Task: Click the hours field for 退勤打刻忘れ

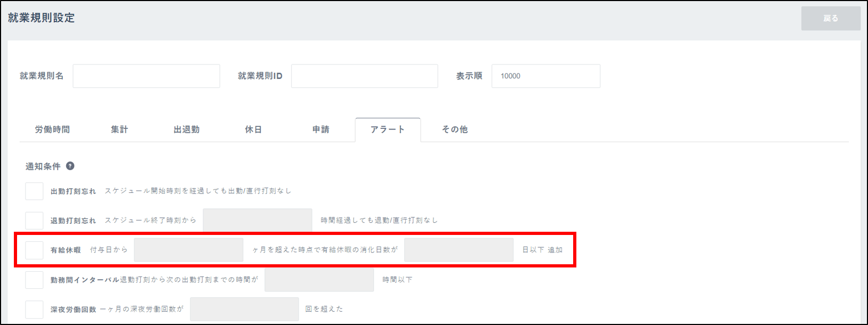Action: (257, 220)
